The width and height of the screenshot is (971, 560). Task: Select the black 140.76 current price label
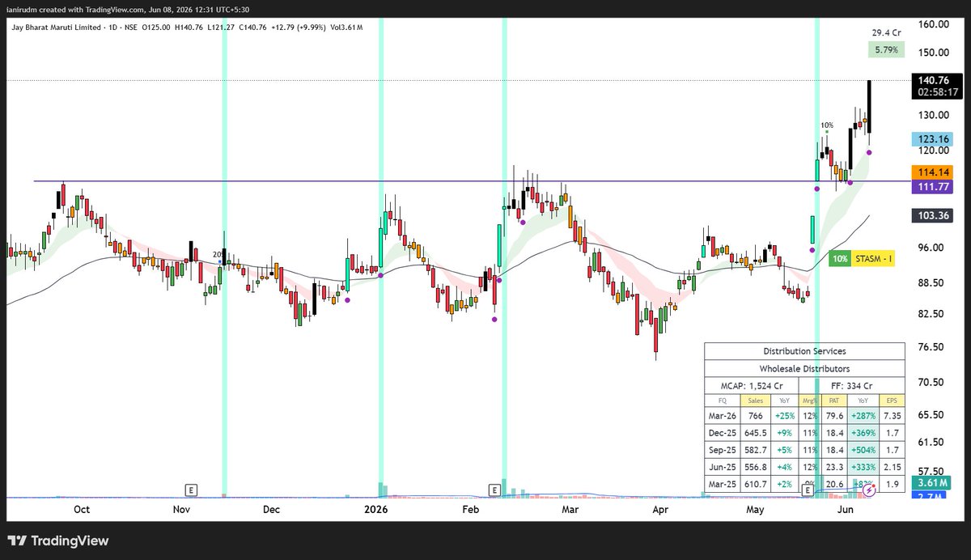tap(933, 80)
